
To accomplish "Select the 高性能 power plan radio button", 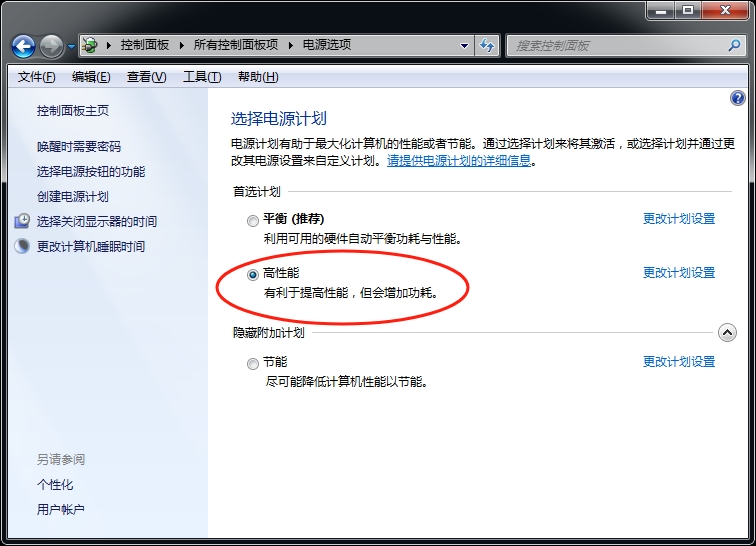I will [x=253, y=274].
